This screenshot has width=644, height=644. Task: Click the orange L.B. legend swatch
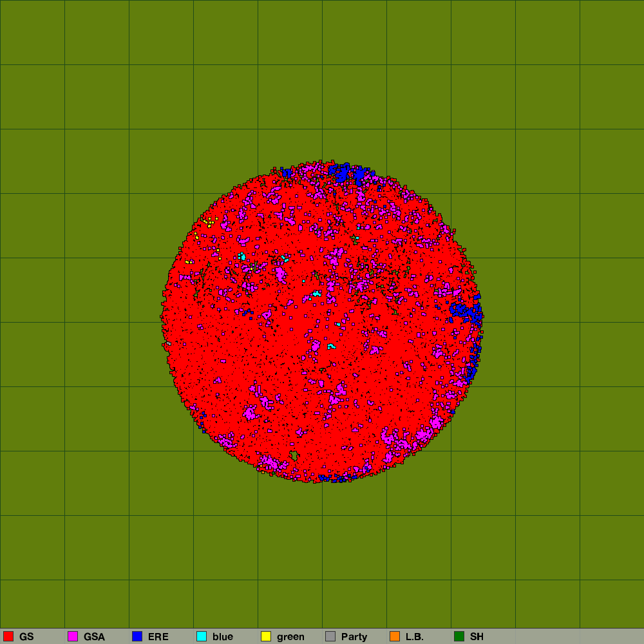(395, 636)
